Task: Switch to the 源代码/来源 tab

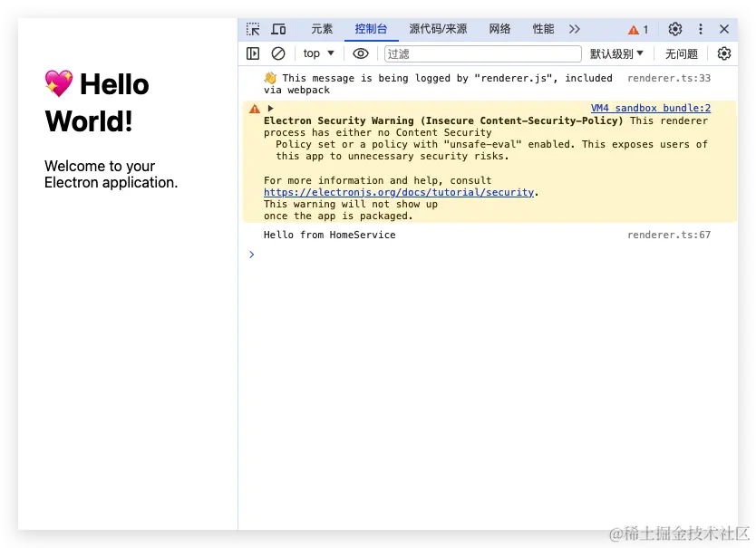Action: [x=438, y=29]
